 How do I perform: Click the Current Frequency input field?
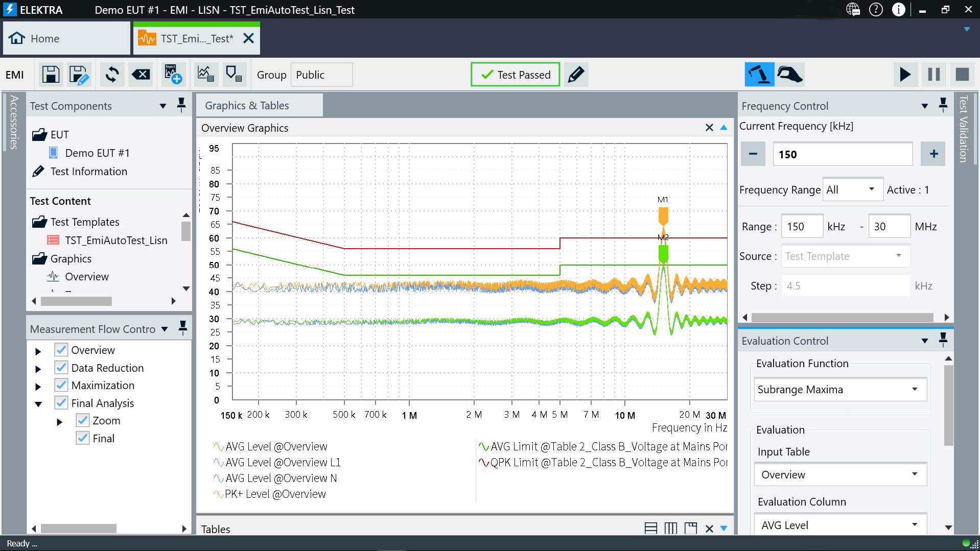coord(842,154)
